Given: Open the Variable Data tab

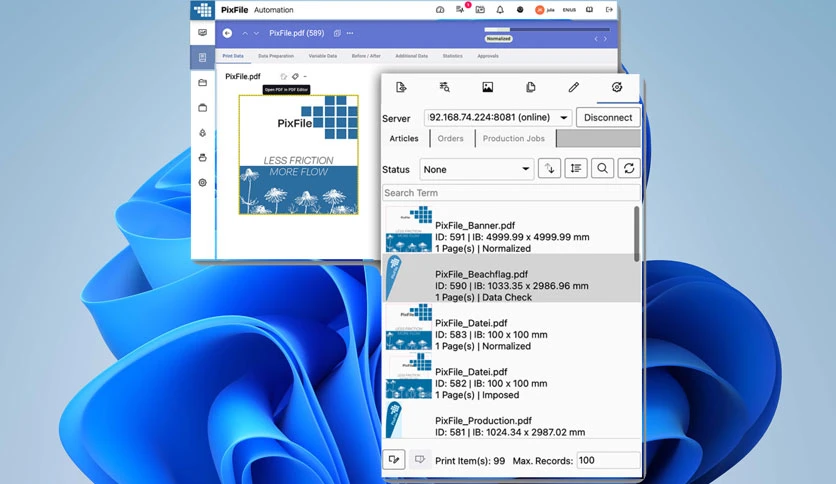Looking at the screenshot, I should coord(323,56).
